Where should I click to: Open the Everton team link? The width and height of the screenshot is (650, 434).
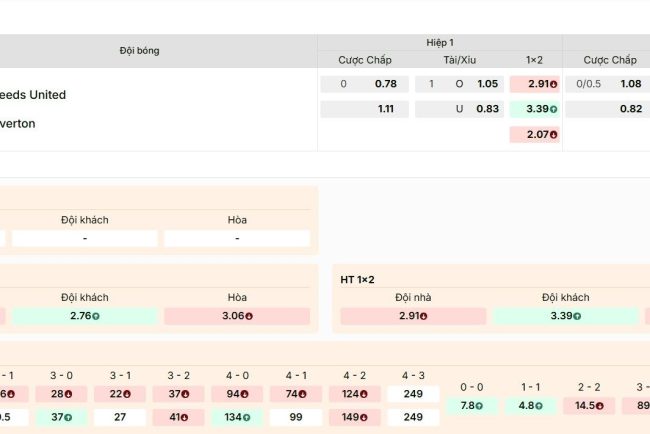click(x=18, y=124)
